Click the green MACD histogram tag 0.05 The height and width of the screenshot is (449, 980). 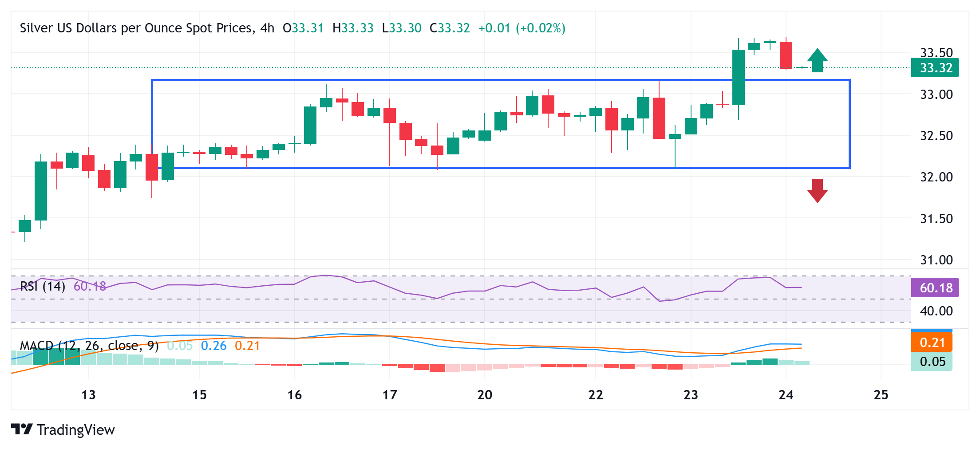click(932, 361)
